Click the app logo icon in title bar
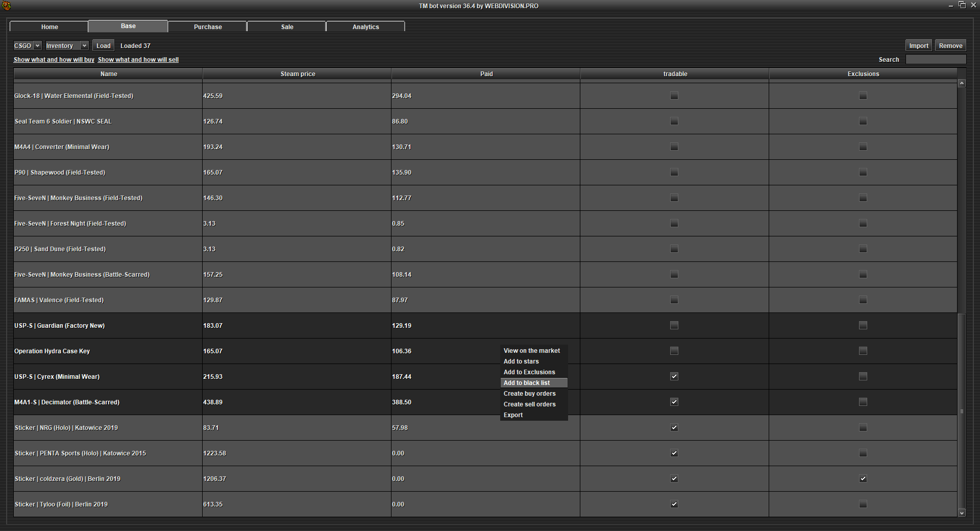The height and width of the screenshot is (531, 980). coord(6,6)
